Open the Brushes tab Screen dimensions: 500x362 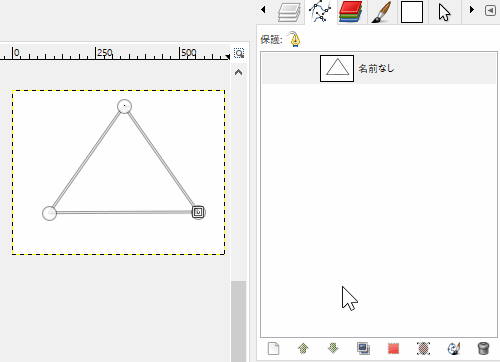point(382,12)
